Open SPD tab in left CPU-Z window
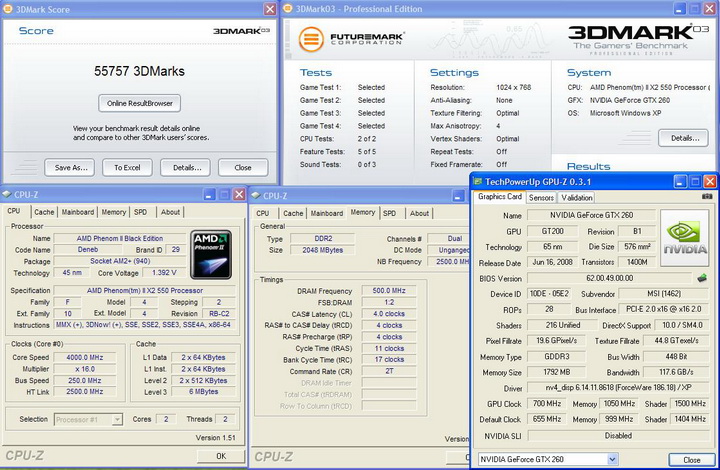Image resolution: width=720 pixels, height=470 pixels. coord(141,212)
